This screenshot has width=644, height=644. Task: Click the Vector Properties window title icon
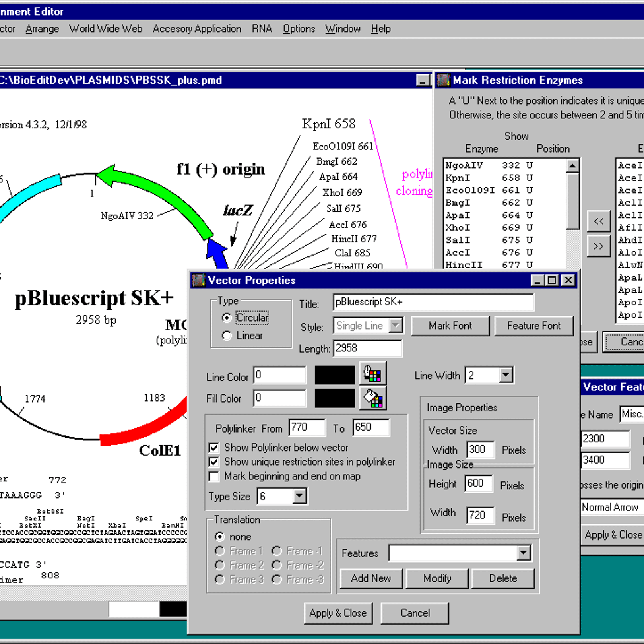click(198, 280)
